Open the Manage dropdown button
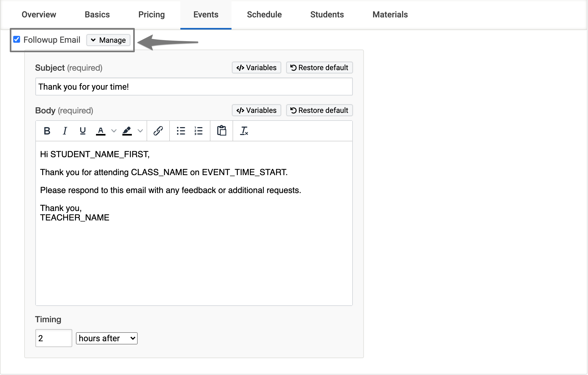Screen dimensions: 588x375 (108, 40)
